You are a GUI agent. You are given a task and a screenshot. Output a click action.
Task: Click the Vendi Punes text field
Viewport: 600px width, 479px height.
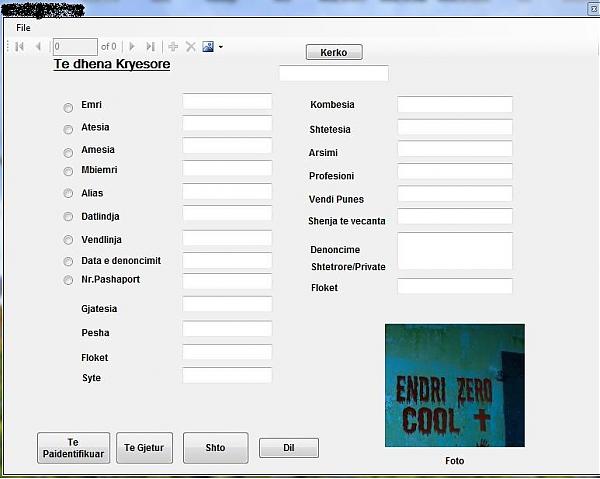pyautogui.click(x=455, y=194)
